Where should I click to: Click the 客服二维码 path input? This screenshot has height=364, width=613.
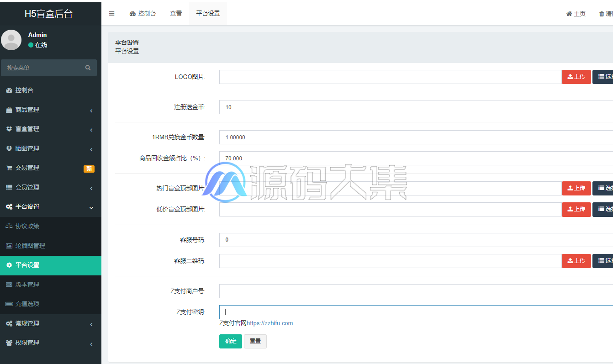[390, 261]
